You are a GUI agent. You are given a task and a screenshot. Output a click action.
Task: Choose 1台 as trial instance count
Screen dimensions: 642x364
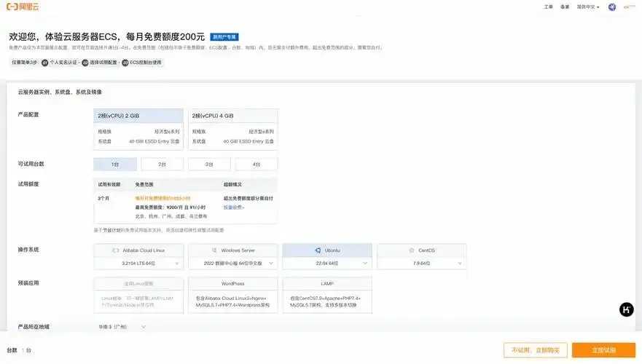coord(115,164)
